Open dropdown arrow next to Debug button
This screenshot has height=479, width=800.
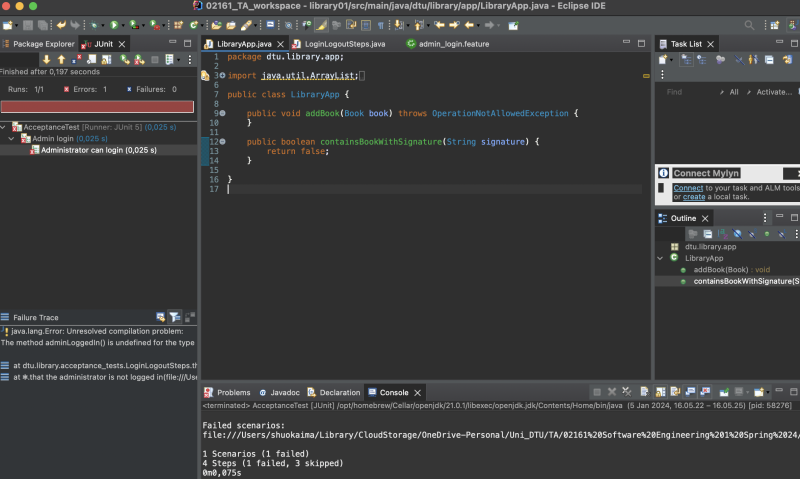pyautogui.click(x=102, y=26)
